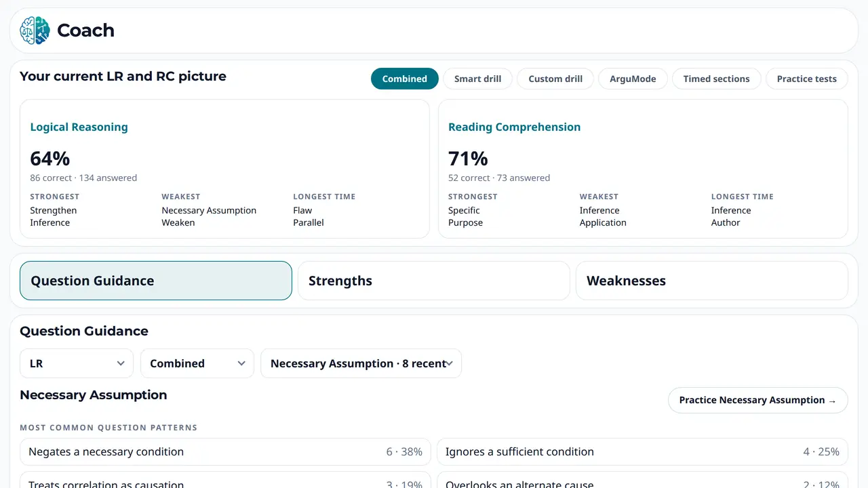The height and width of the screenshot is (488, 868).
Task: Click the Coach app title text
Action: (85, 30)
